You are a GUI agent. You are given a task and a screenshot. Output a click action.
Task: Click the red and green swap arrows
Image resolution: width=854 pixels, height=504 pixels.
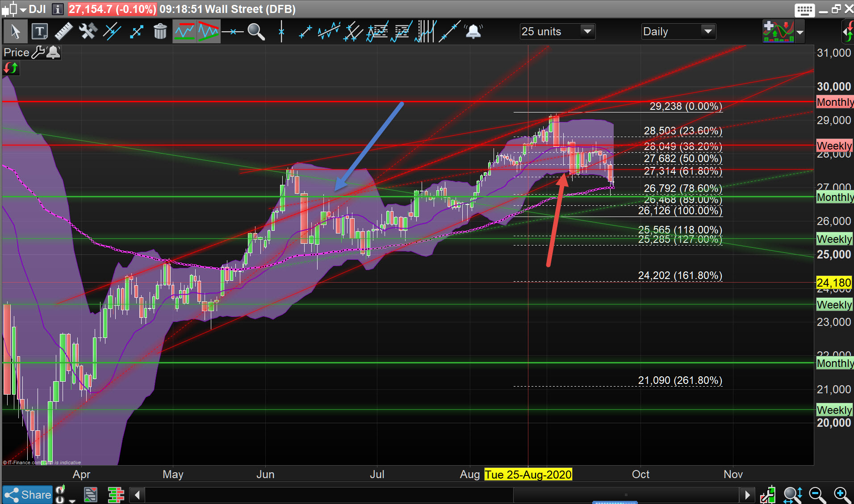[x=11, y=68]
